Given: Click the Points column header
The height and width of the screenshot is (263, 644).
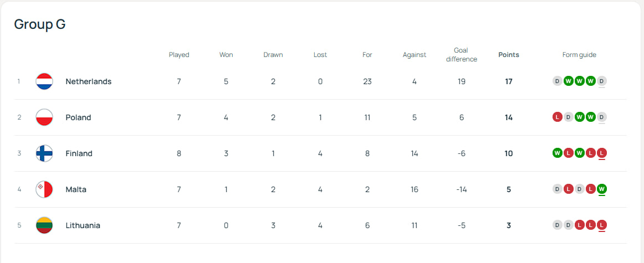Looking at the screenshot, I should [x=508, y=55].
